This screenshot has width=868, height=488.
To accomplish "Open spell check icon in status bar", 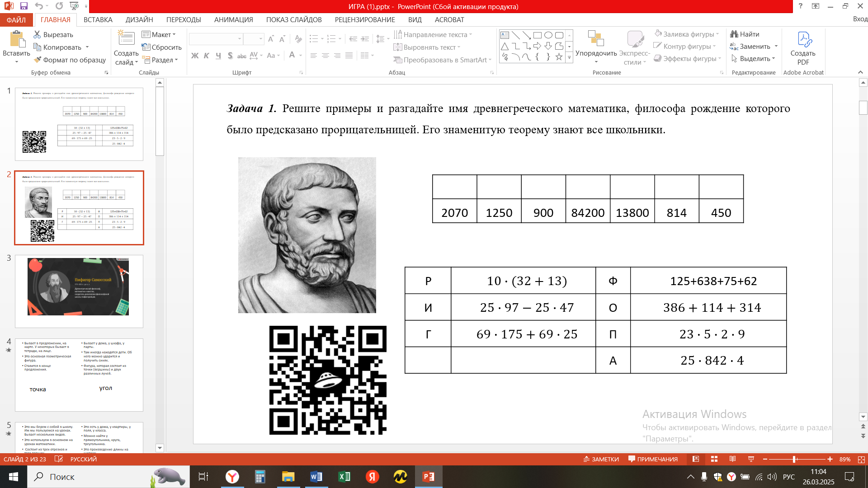I will click(x=59, y=459).
